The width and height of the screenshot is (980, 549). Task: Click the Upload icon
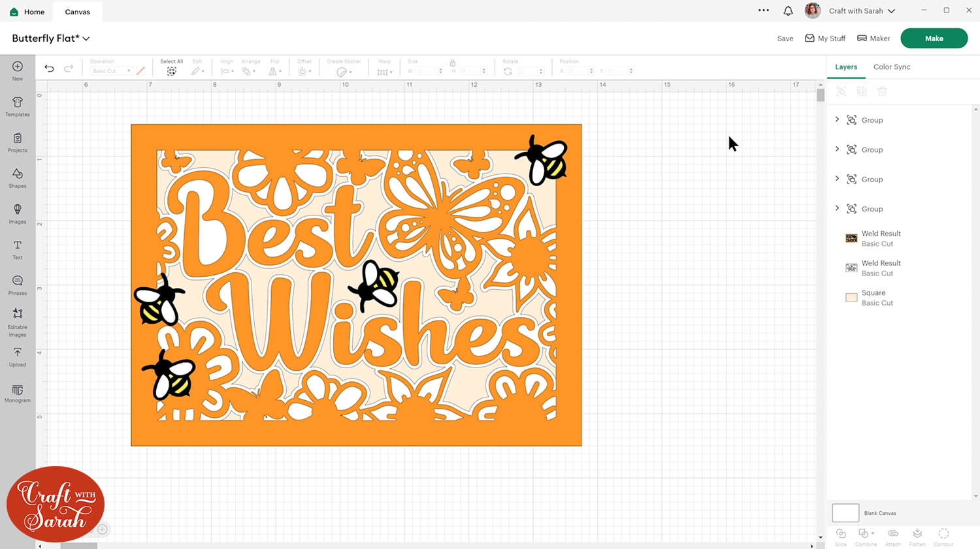pos(18,353)
